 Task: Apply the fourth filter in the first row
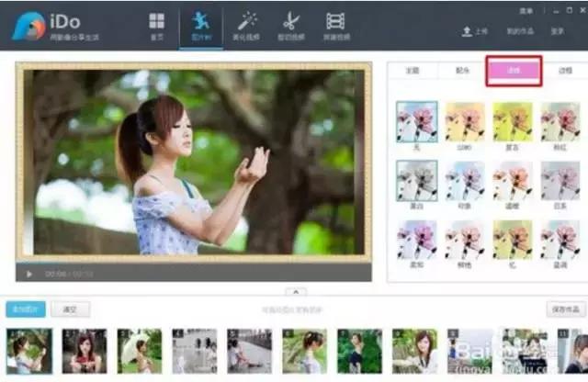[560, 122]
